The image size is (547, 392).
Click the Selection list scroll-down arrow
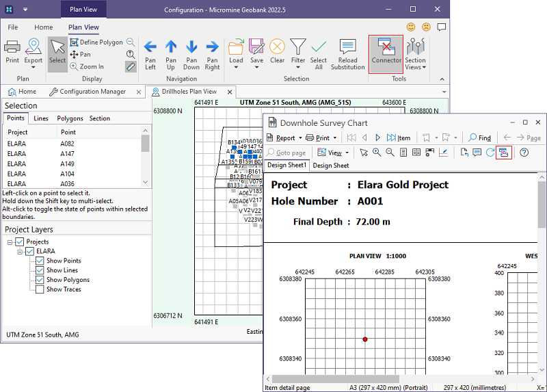click(146, 182)
